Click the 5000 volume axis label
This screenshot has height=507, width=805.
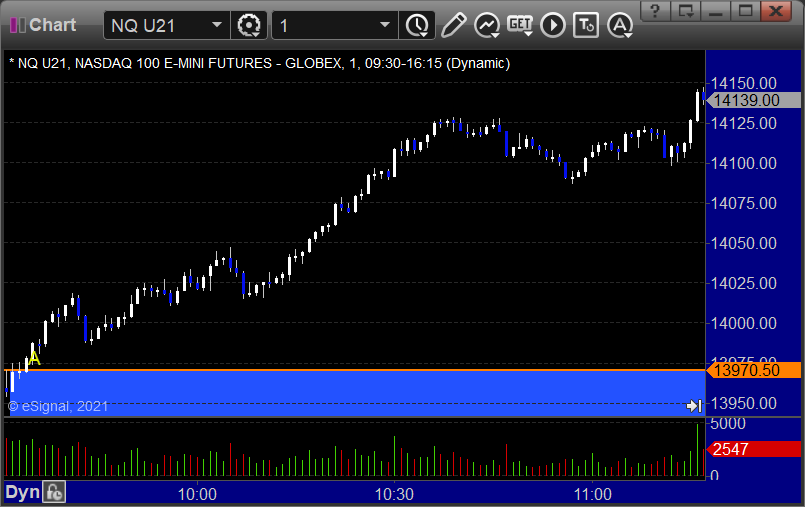pyautogui.click(x=728, y=424)
